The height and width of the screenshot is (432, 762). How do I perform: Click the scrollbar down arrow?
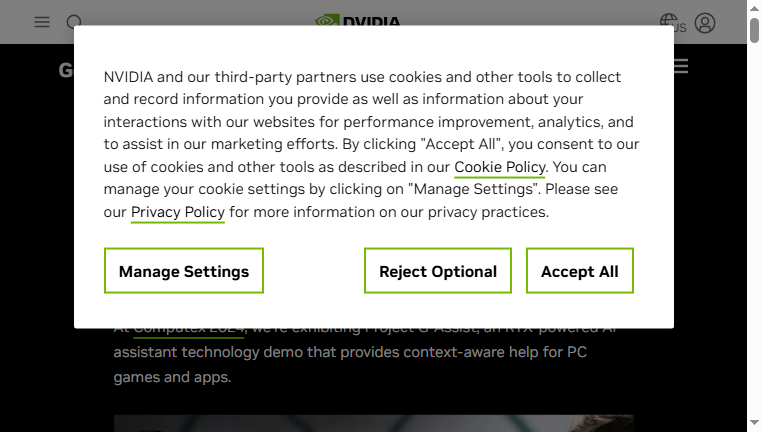tap(754, 423)
